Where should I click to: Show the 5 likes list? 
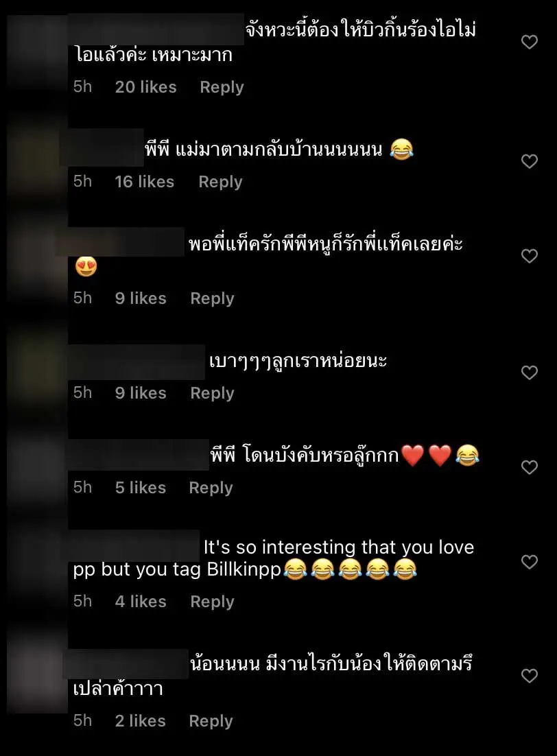[x=141, y=488]
